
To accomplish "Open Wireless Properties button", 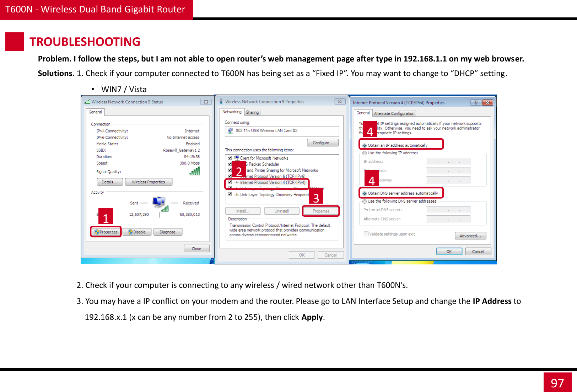I will point(149,182).
